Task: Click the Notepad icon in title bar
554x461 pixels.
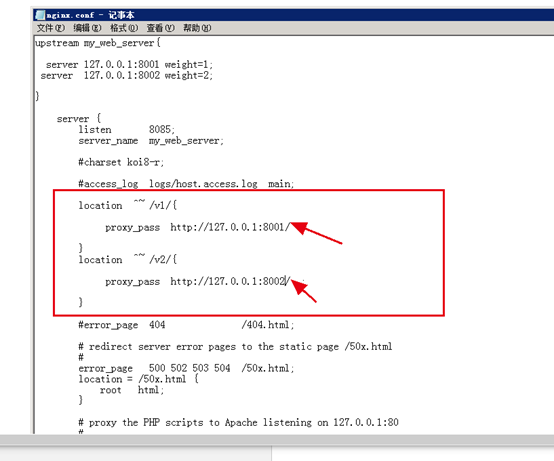Action: pos(40,15)
